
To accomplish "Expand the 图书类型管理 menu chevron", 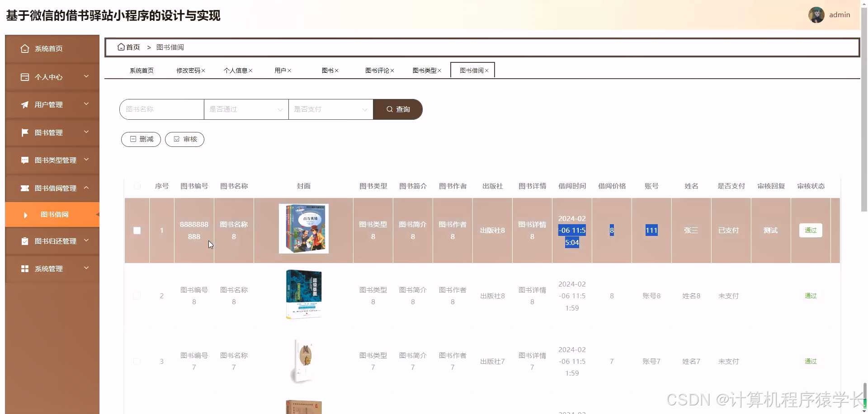I will [86, 160].
